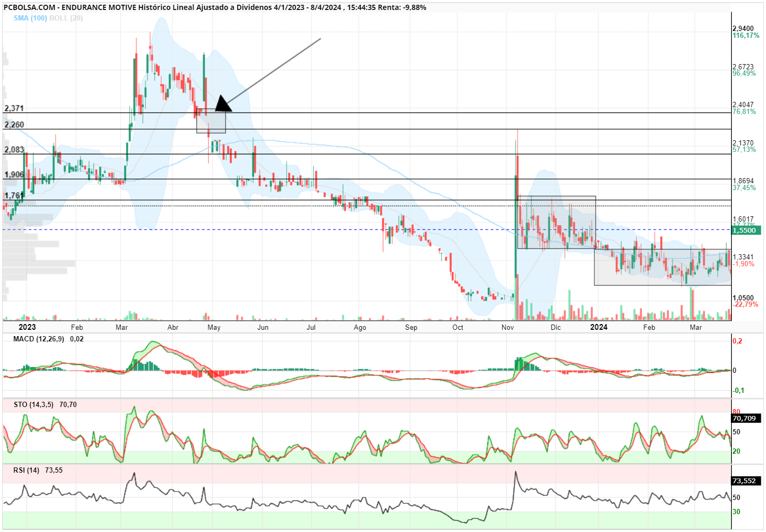766x532 pixels.
Task: Click the 2,260 price level label
Action: tap(14, 124)
